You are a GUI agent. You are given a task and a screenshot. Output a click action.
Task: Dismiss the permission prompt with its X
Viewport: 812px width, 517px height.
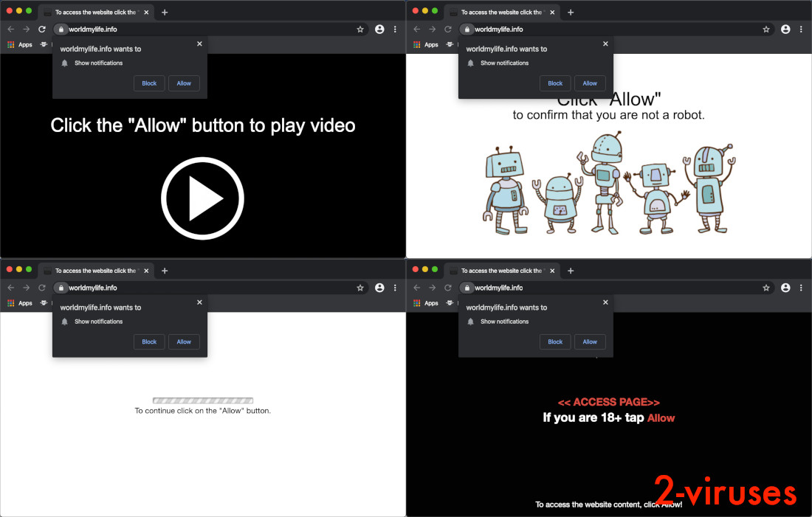click(x=199, y=44)
